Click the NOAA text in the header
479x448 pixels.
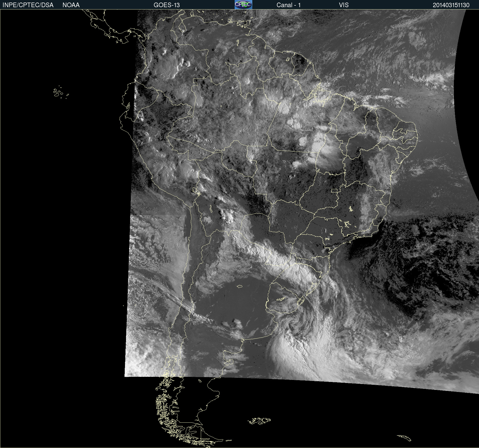(71, 5)
